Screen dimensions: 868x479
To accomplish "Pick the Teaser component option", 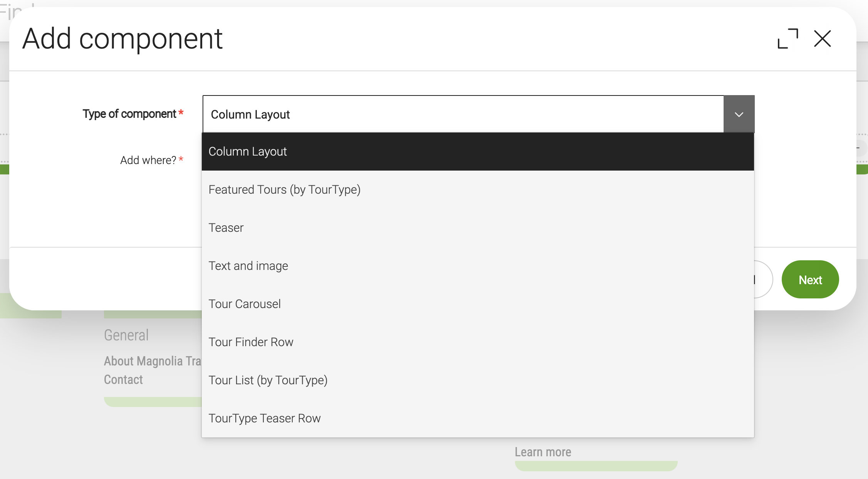I will [x=478, y=228].
